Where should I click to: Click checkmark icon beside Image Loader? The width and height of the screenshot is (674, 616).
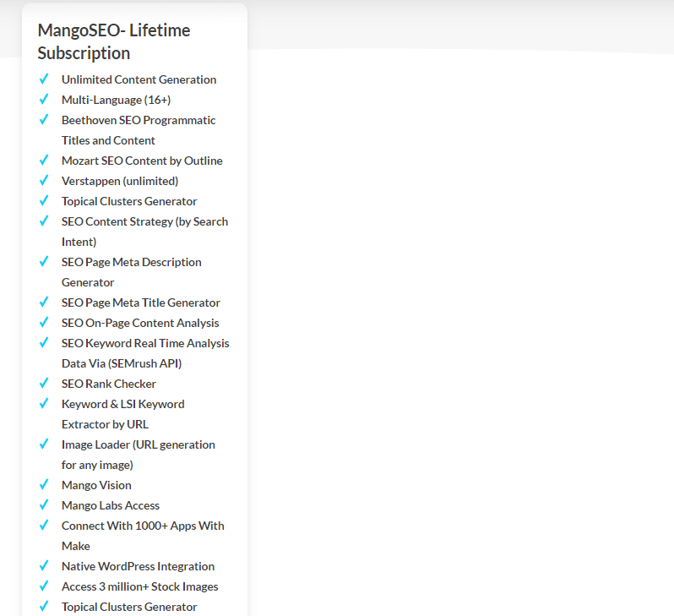tap(44, 444)
